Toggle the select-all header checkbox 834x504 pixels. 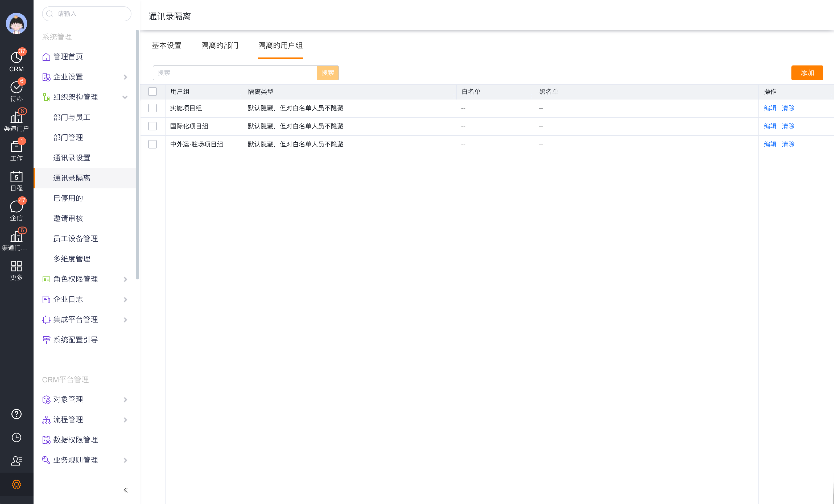point(153,91)
